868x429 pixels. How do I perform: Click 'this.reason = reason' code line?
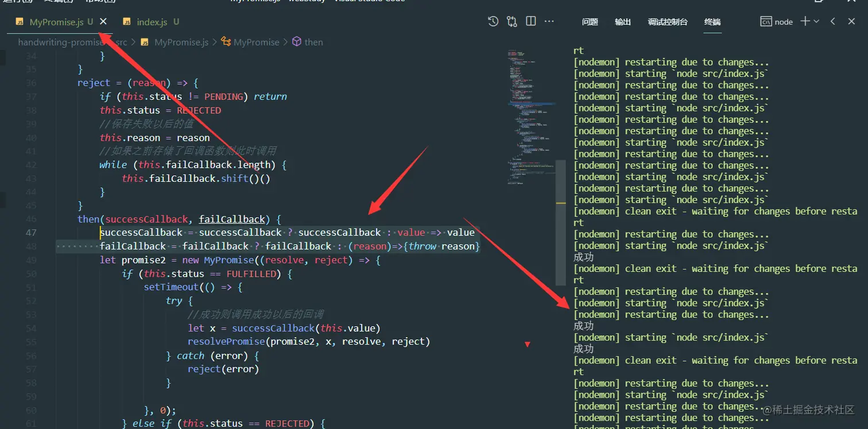click(154, 138)
